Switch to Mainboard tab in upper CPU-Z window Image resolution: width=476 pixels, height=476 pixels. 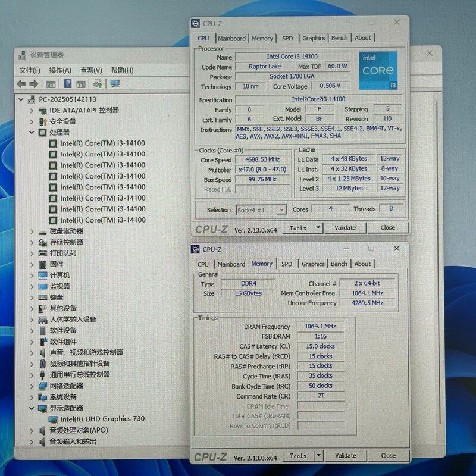231,39
